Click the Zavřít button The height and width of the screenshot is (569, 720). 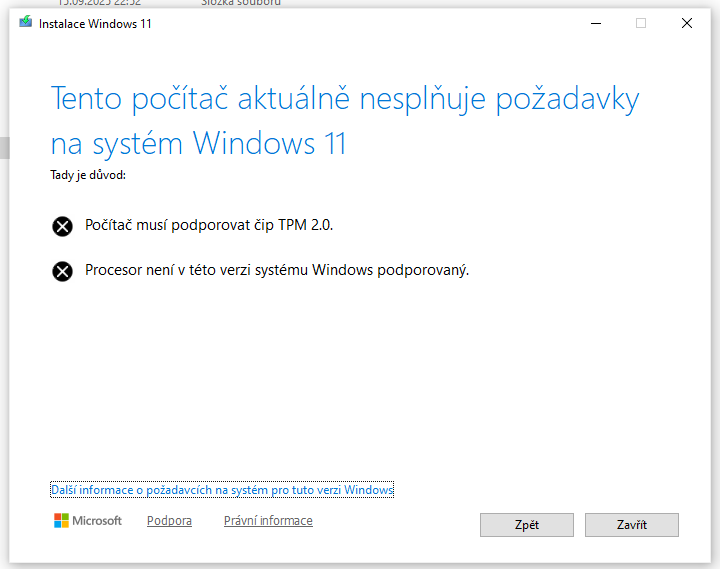pyautogui.click(x=631, y=525)
